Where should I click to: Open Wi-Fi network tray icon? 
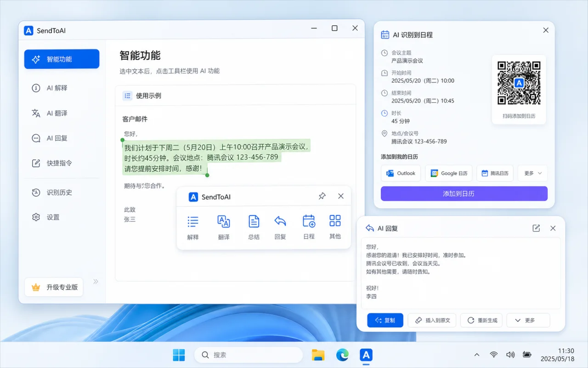(x=494, y=355)
